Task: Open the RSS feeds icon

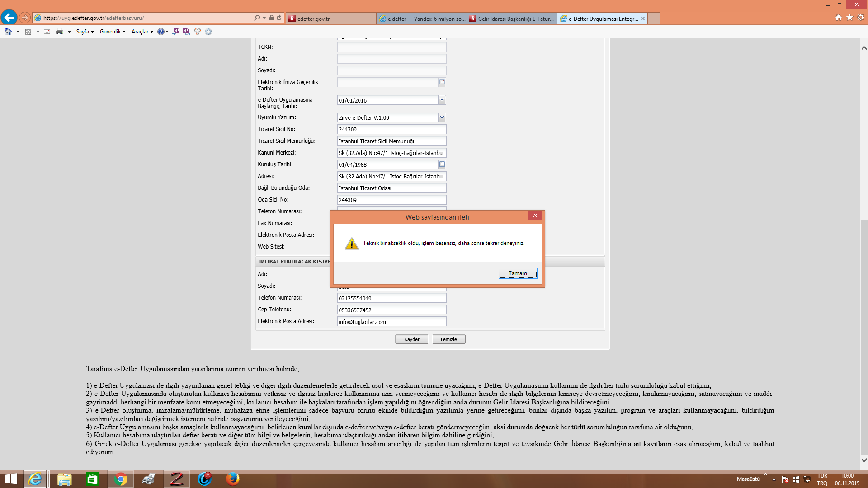Action: (28, 32)
